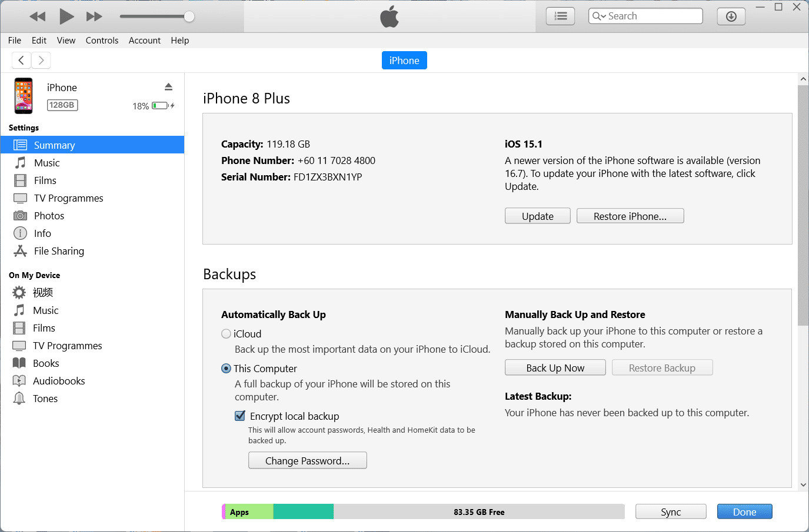Open the Help menu
Image resolution: width=809 pixels, height=532 pixels.
pyautogui.click(x=180, y=41)
